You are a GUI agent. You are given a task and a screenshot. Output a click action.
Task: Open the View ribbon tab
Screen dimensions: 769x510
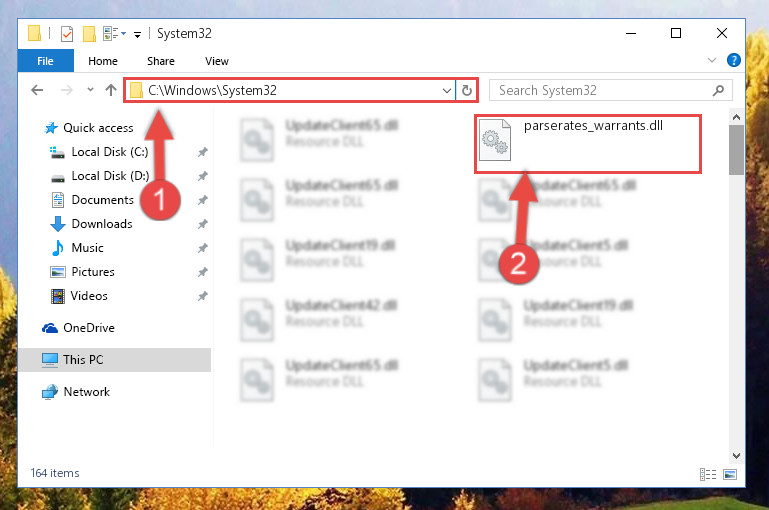coord(217,61)
